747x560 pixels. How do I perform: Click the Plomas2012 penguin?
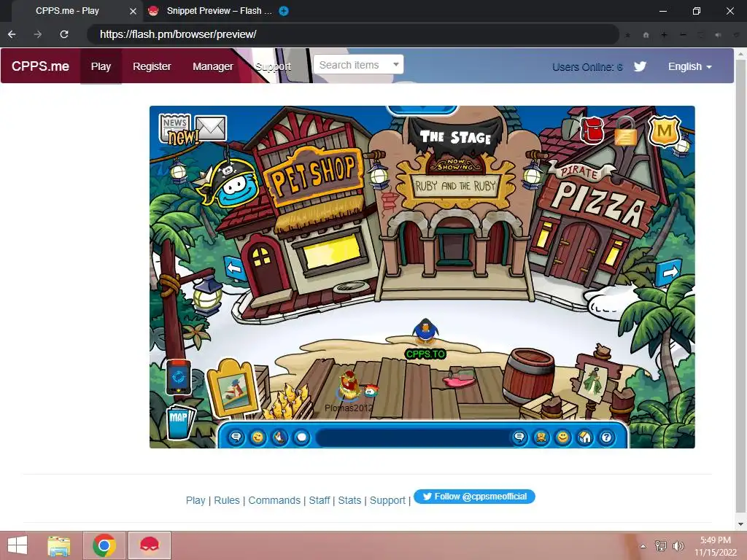pyautogui.click(x=349, y=386)
